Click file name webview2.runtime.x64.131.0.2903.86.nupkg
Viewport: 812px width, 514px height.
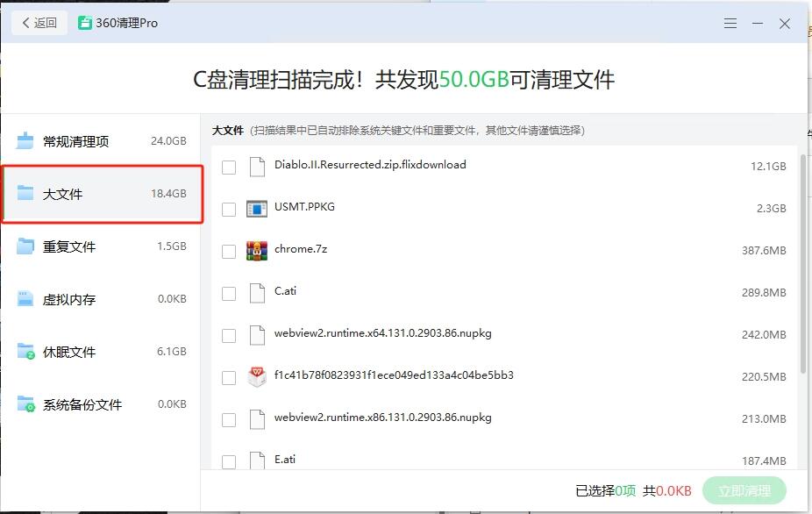382,333
